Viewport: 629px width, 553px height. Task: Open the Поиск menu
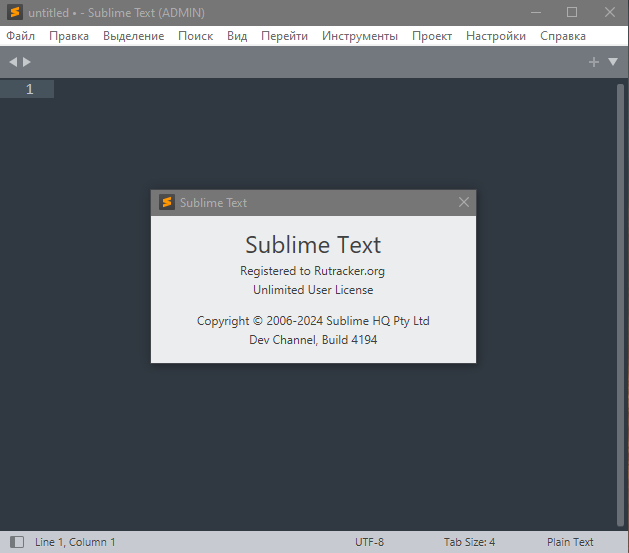(195, 36)
